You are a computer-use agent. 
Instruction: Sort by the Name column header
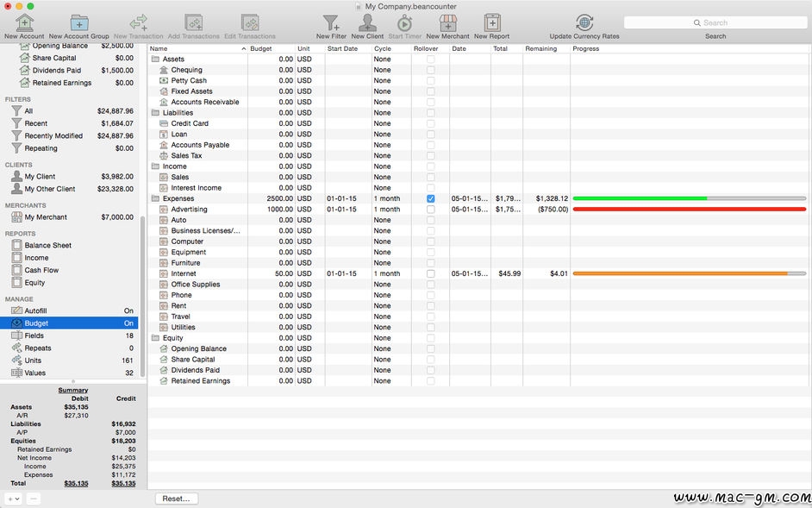tap(197, 49)
